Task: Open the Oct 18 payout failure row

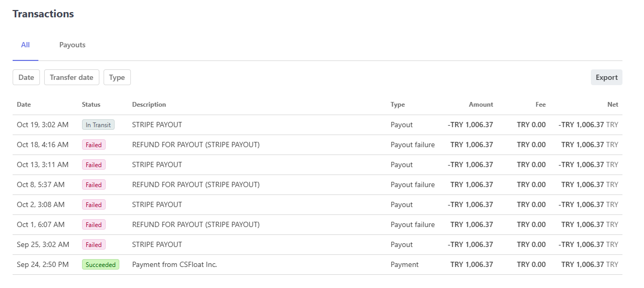Action: click(196, 145)
